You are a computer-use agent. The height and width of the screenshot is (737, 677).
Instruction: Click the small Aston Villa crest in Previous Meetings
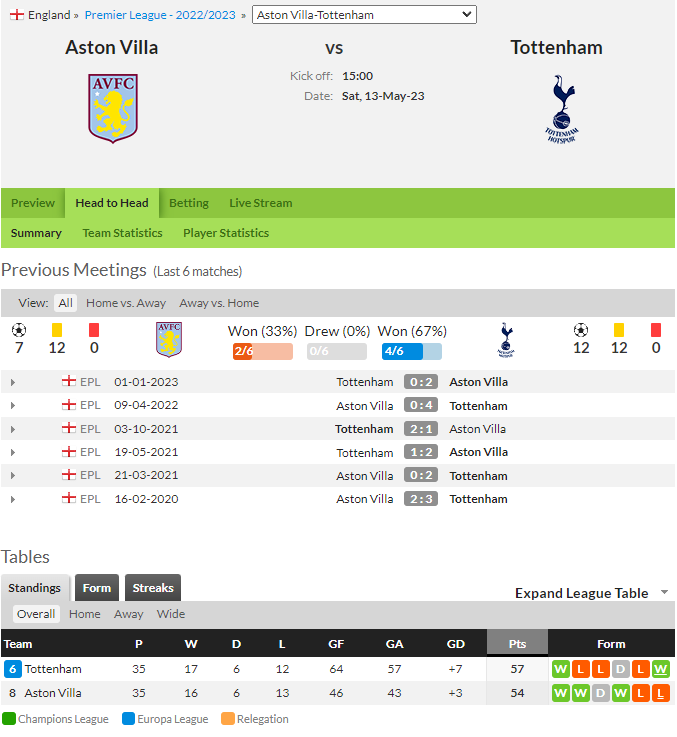[169, 339]
